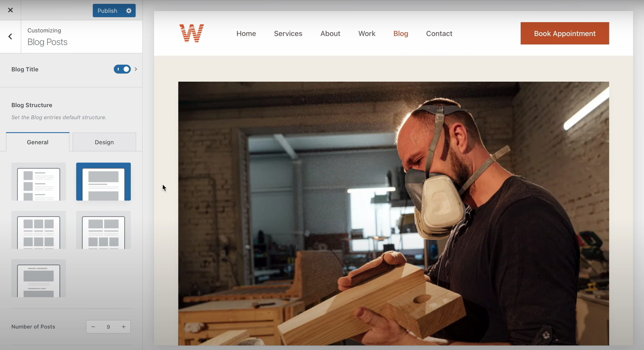Choose the mixed two and three column layout
This screenshot has width=644, height=350.
(x=103, y=230)
